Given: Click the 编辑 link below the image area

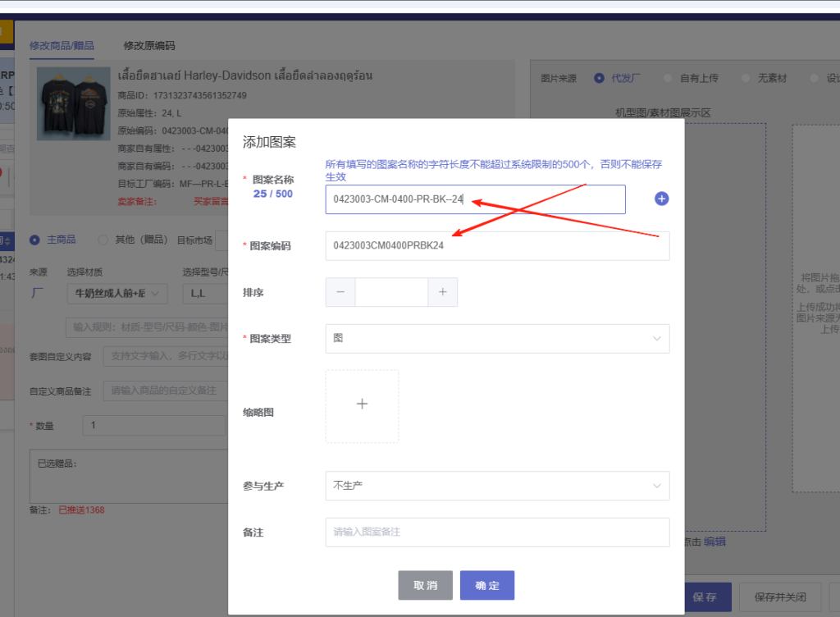Looking at the screenshot, I should (x=714, y=542).
